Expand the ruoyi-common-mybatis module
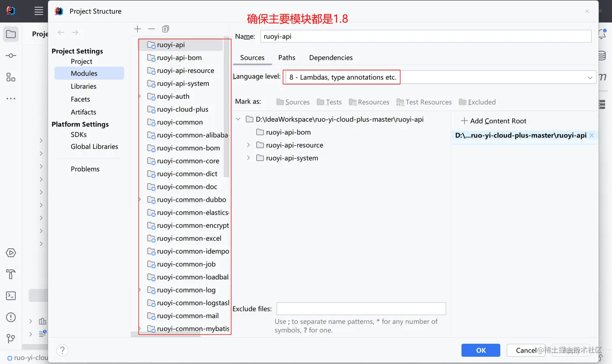 pos(140,328)
